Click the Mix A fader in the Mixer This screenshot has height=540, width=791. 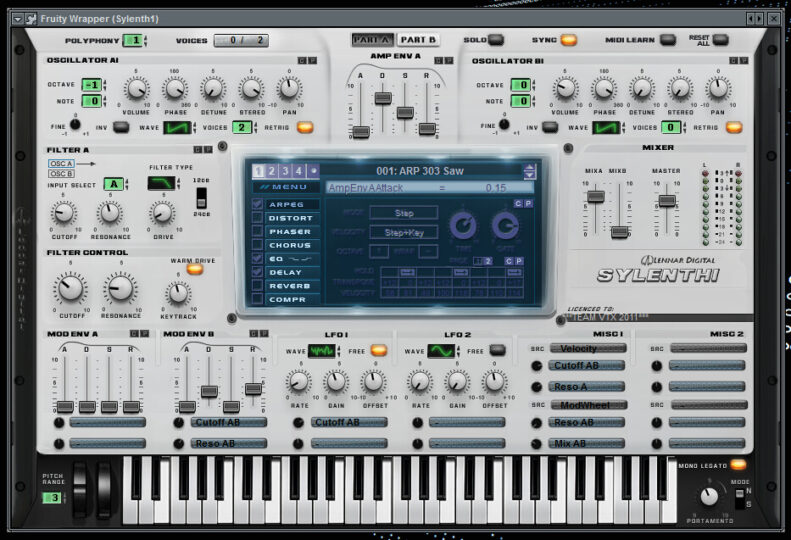coord(595,196)
